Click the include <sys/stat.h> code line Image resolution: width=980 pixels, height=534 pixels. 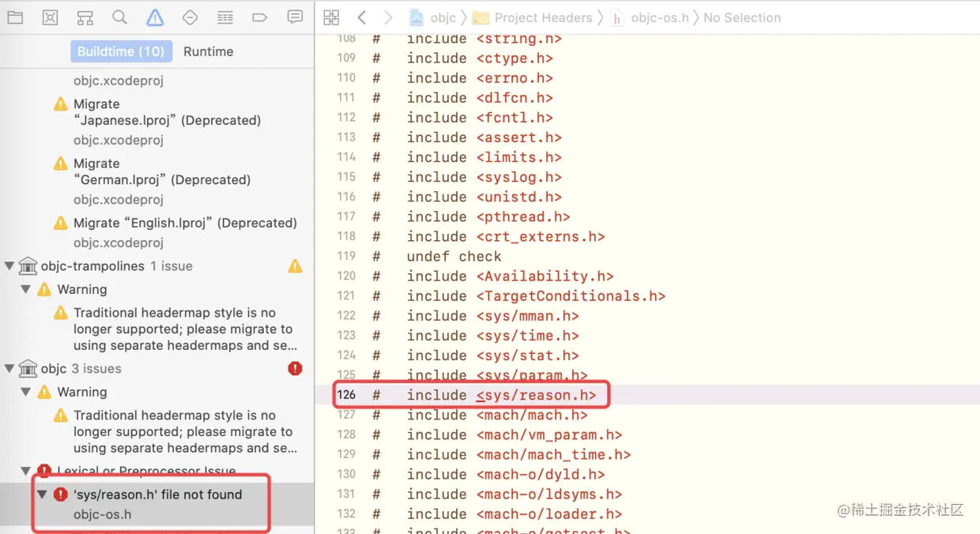pos(476,355)
